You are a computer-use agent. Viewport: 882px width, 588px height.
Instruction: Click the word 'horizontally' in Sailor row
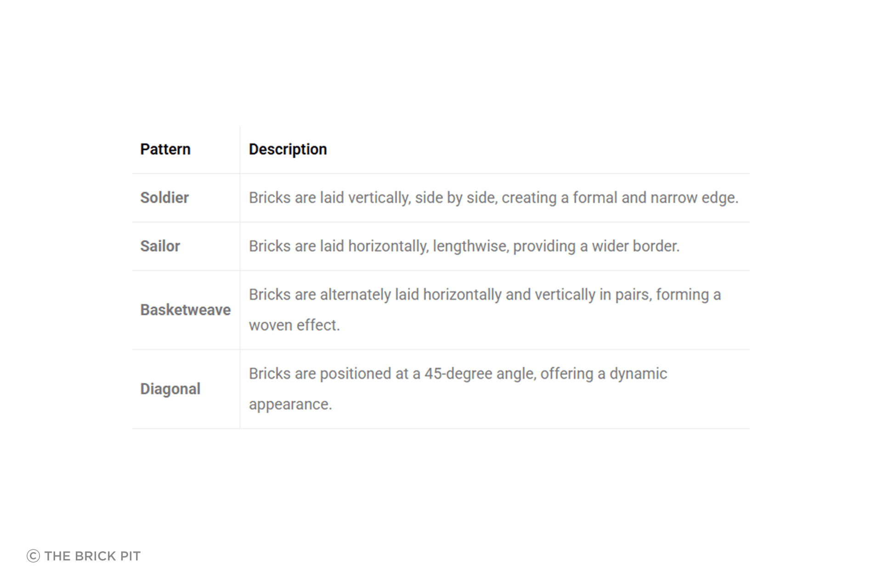click(389, 246)
